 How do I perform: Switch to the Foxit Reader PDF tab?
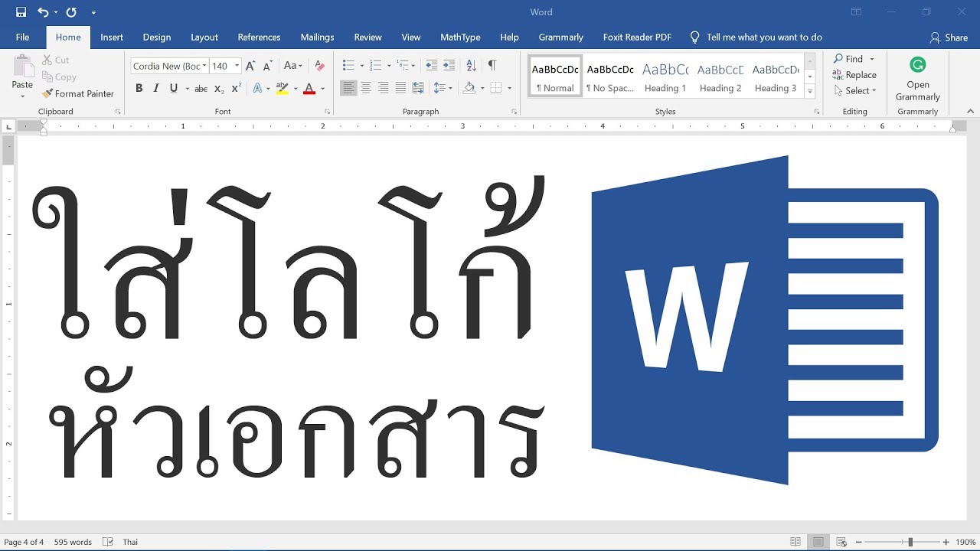[637, 37]
